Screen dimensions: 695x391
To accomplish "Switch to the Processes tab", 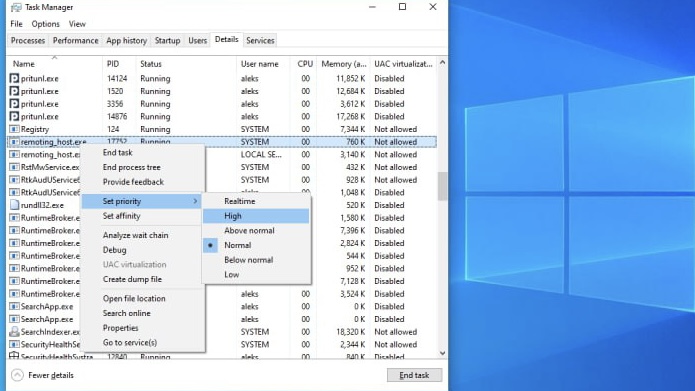I will [28, 40].
